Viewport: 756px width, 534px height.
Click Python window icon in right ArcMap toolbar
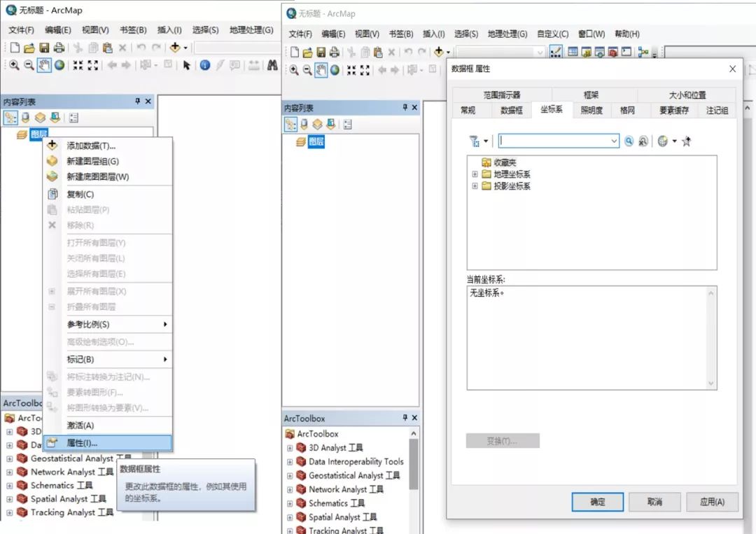pos(626,52)
